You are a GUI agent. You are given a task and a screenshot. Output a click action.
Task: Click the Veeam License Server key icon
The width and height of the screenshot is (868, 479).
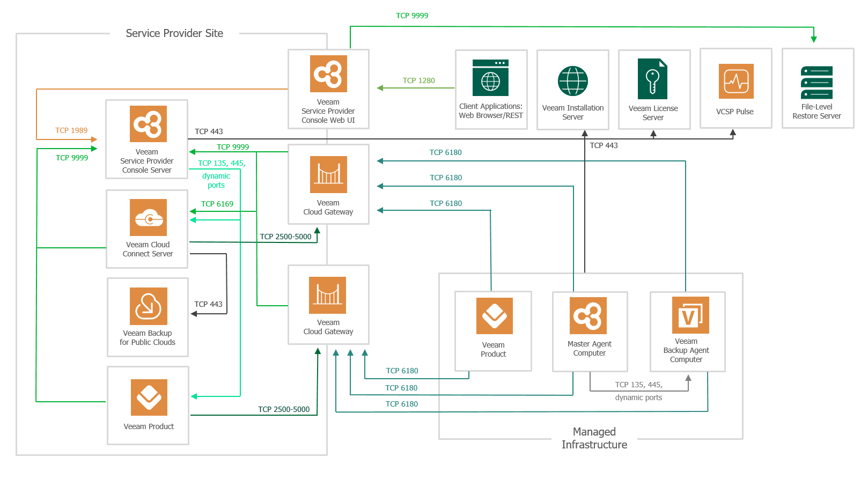coord(652,79)
